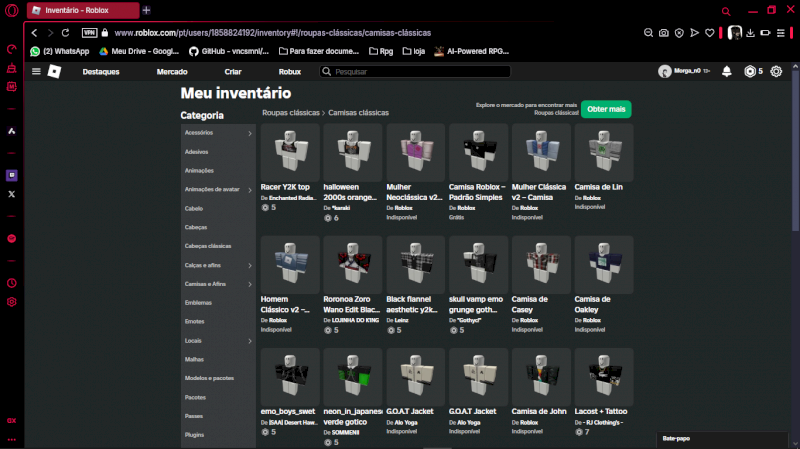Open Spotify player in Opera sidebar
This screenshot has height=449, width=800.
coord(12,239)
